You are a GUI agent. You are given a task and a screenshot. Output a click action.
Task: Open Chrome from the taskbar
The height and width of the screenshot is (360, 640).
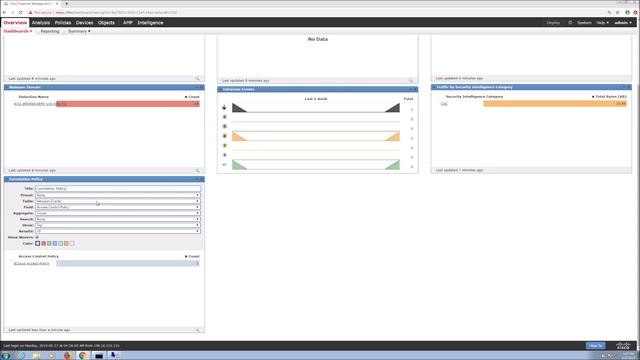pyautogui.click(x=83, y=356)
